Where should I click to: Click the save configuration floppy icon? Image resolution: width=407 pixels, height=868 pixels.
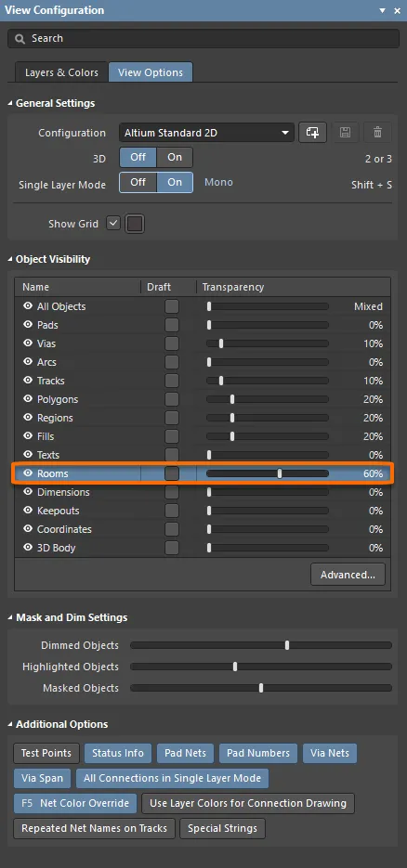[x=345, y=133]
